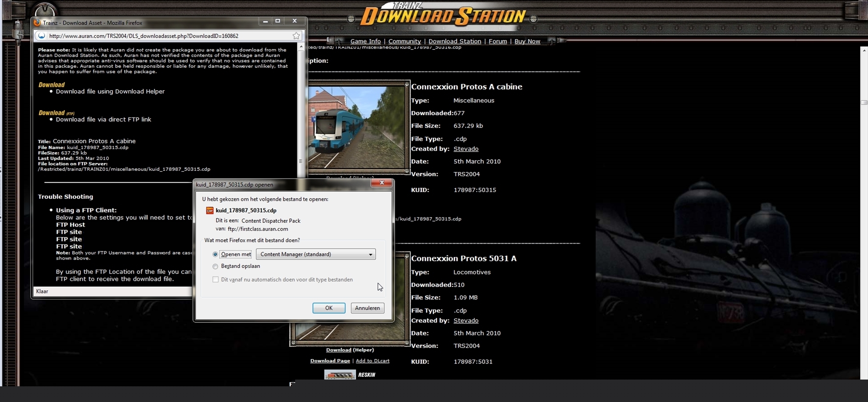The image size is (868, 402).
Task: Click the RESKIN locomotive icon
Action: 340,375
